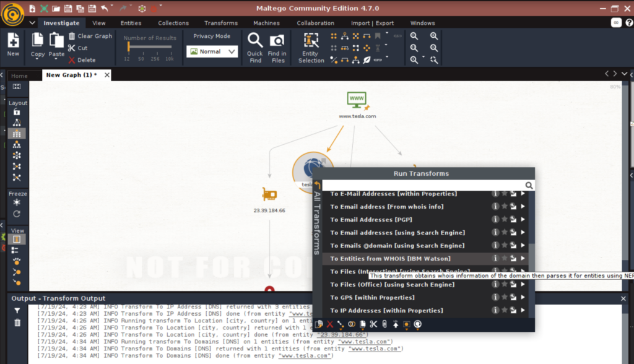Open the Privacy Mode Normal dropdown
This screenshot has height=364, width=634.
click(x=212, y=52)
